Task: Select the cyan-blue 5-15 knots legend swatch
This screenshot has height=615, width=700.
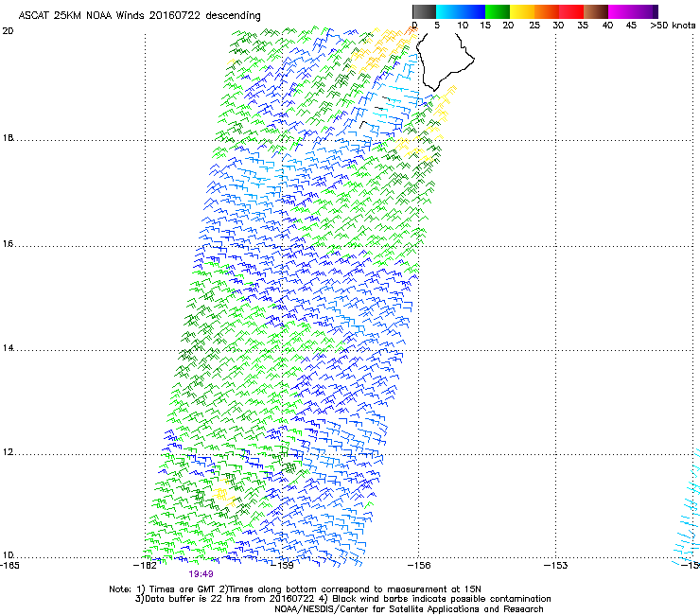Action: click(461, 11)
